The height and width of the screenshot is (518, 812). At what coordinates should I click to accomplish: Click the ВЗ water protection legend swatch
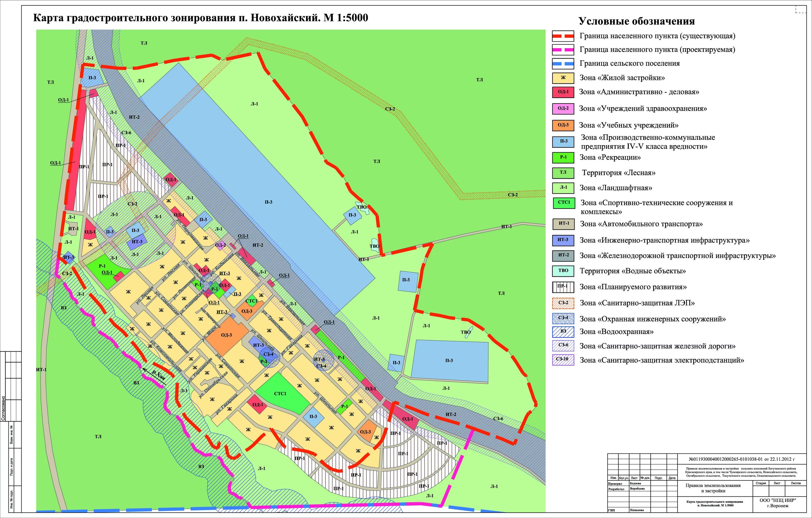click(x=563, y=332)
